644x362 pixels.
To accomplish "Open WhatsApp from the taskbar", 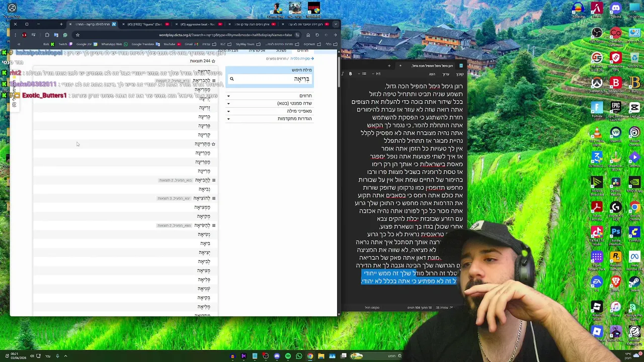I will coord(299,356).
